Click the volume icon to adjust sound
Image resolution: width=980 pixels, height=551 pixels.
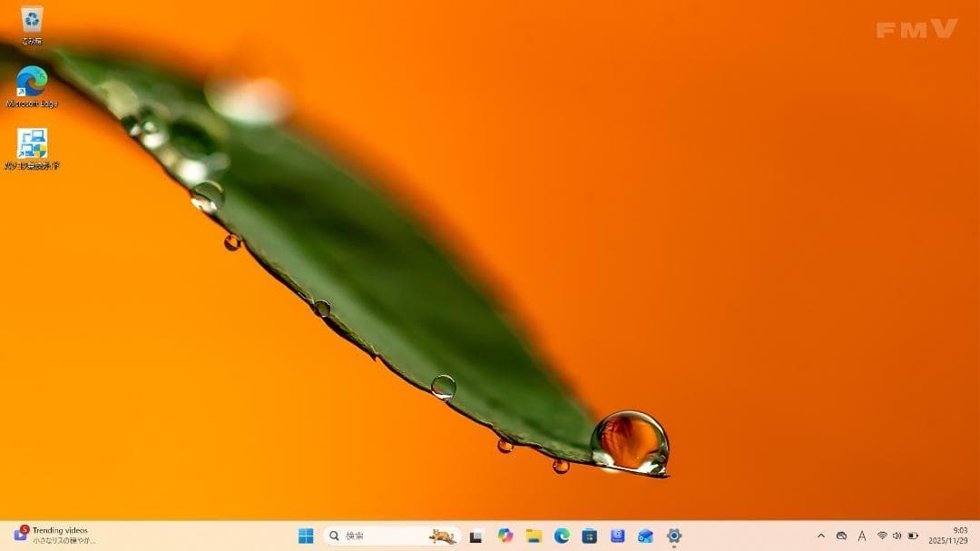[x=897, y=536]
